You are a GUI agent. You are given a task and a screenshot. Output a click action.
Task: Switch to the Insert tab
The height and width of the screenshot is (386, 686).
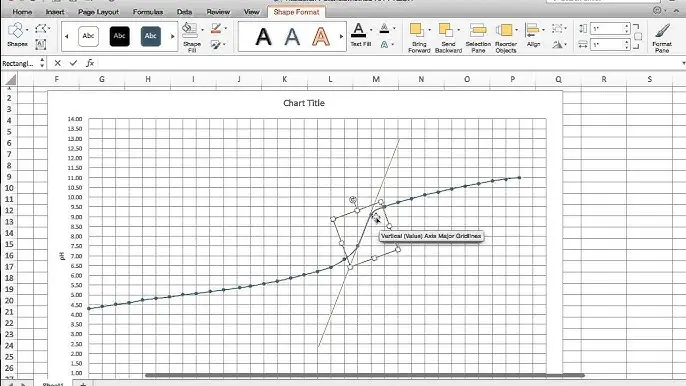tap(55, 12)
